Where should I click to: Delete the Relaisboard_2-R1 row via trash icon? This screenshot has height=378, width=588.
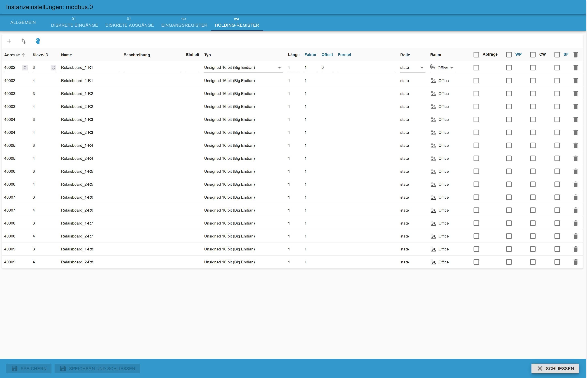click(x=575, y=81)
